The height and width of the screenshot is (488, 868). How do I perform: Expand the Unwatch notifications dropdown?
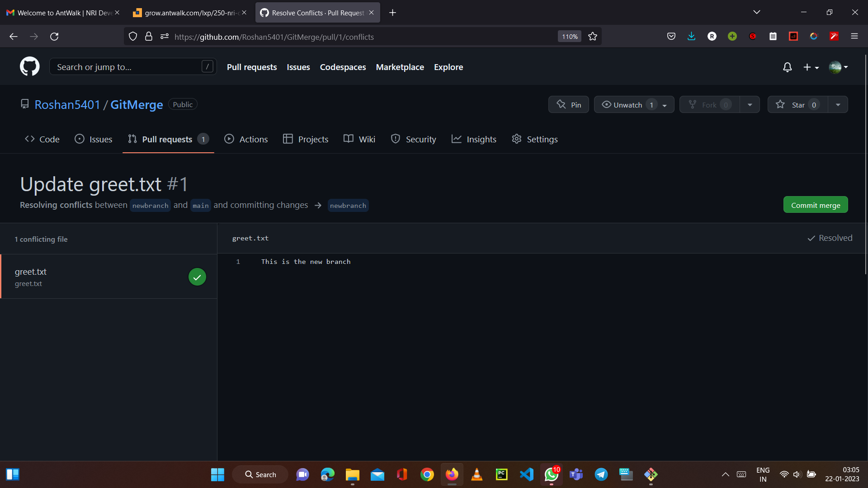tap(665, 105)
